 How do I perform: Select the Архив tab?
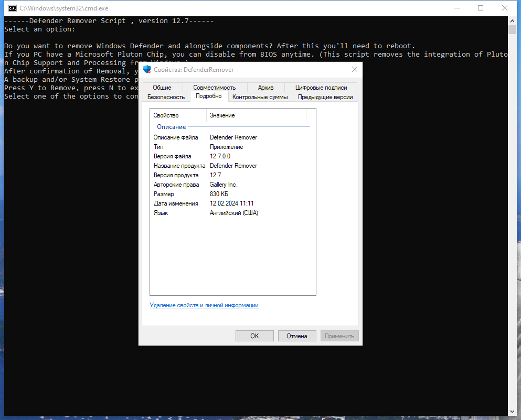click(x=266, y=88)
